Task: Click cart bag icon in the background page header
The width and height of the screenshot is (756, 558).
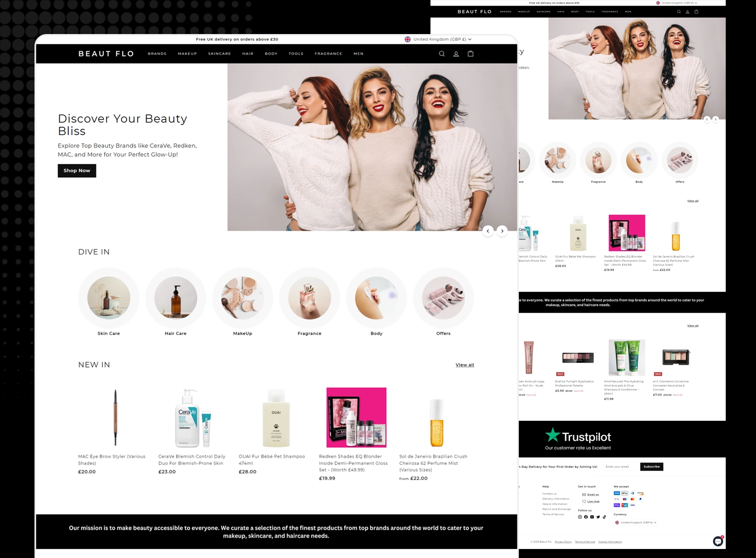Action: pyautogui.click(x=696, y=12)
